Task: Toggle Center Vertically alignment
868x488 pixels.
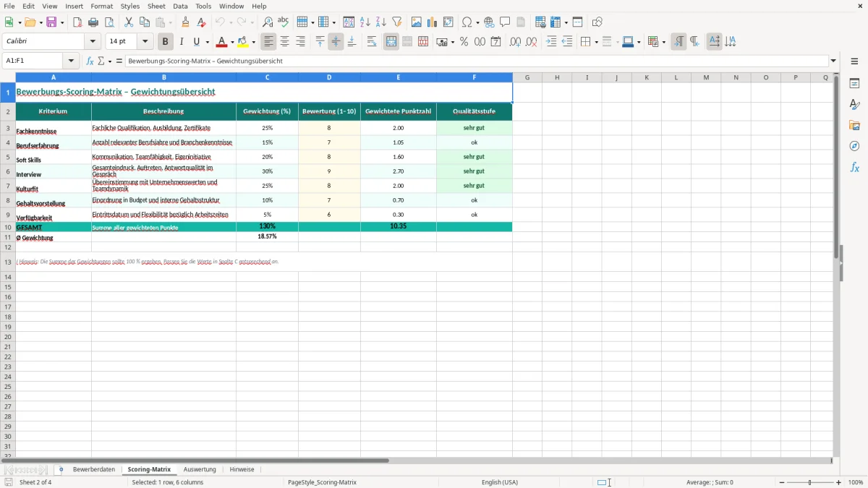Action: tap(336, 42)
